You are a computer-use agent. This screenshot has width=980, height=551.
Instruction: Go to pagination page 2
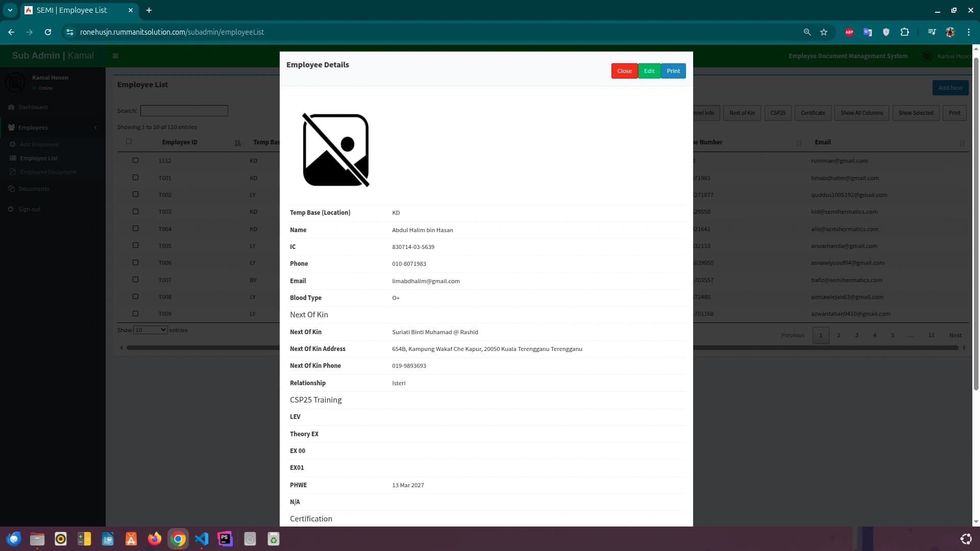tap(839, 335)
